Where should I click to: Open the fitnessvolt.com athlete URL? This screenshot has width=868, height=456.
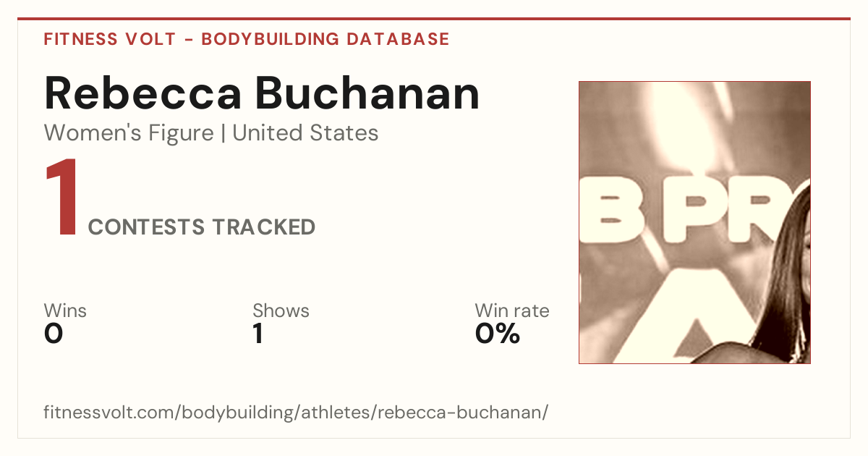click(x=296, y=413)
